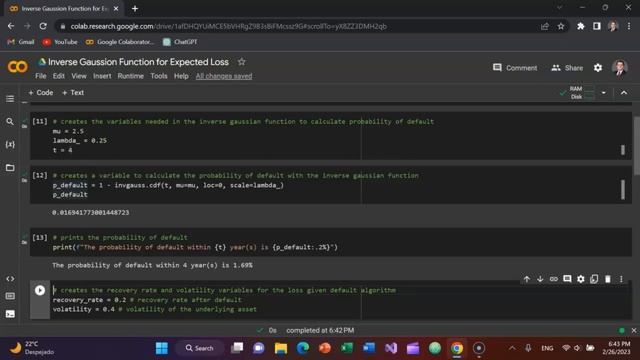This screenshot has height=360, width=640.
Task: Open Excel from taskbar
Action: click(x=347, y=348)
